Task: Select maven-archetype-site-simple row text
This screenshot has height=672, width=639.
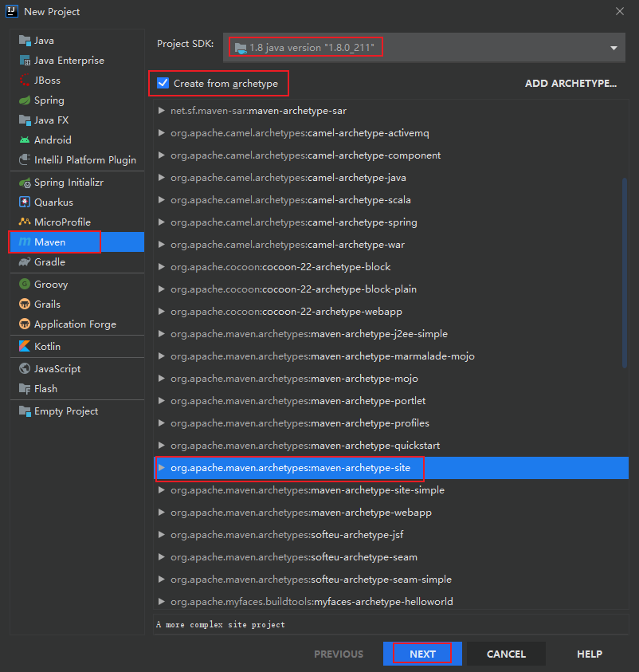Action: tap(308, 490)
